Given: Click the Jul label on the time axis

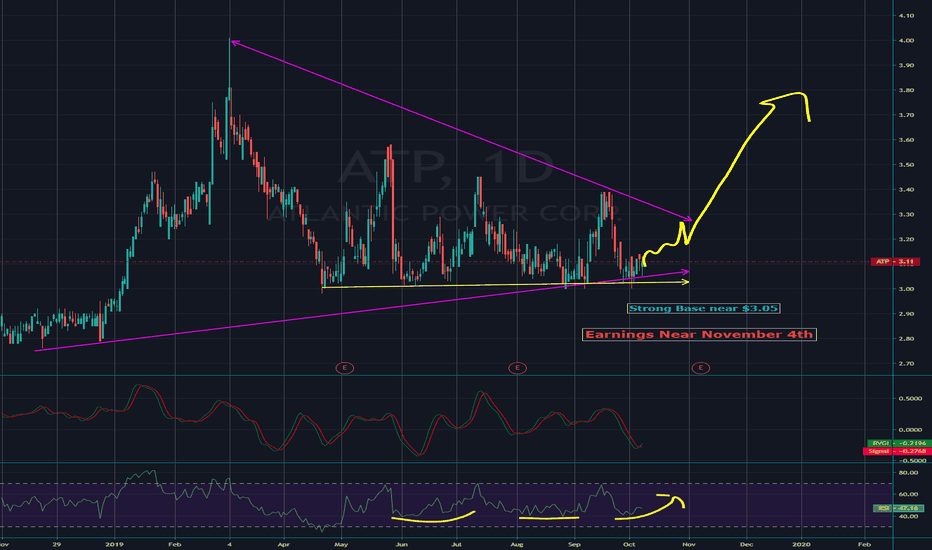Looking at the screenshot, I should tap(456, 544).
